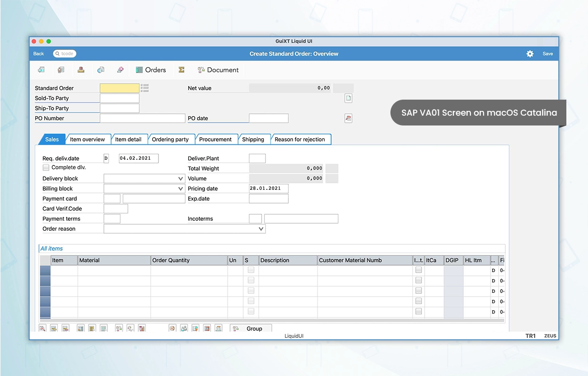Click the Document toolbar icon

tap(201, 70)
